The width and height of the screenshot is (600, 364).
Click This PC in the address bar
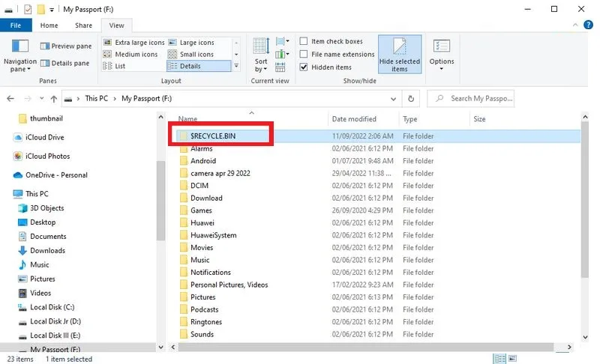point(97,99)
